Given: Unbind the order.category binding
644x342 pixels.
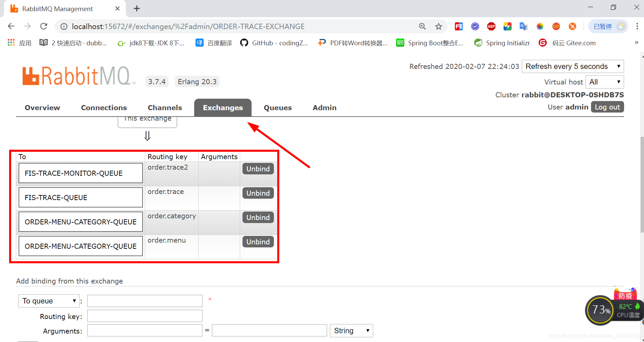Looking at the screenshot, I should 258,217.
